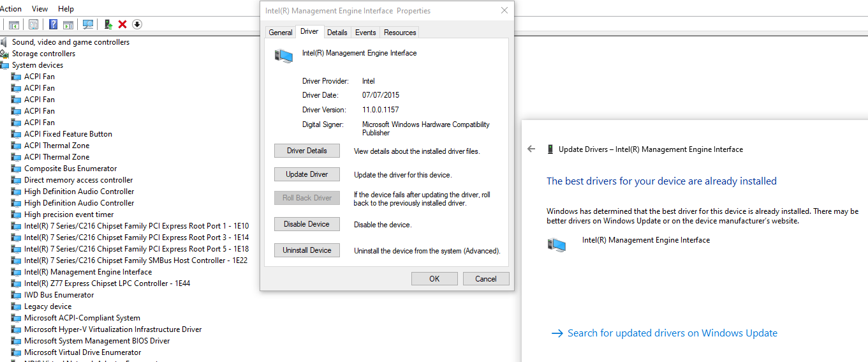
Task: Open the Help menu
Action: click(x=66, y=9)
